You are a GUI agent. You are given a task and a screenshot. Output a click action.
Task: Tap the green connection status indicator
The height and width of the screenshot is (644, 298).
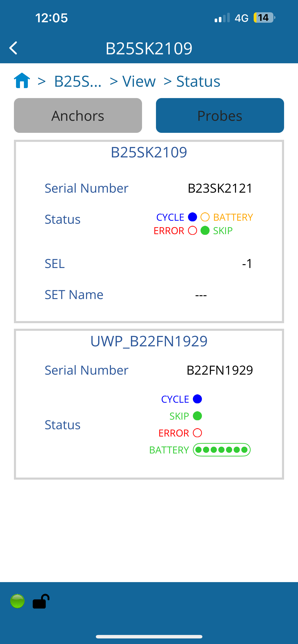(17, 601)
